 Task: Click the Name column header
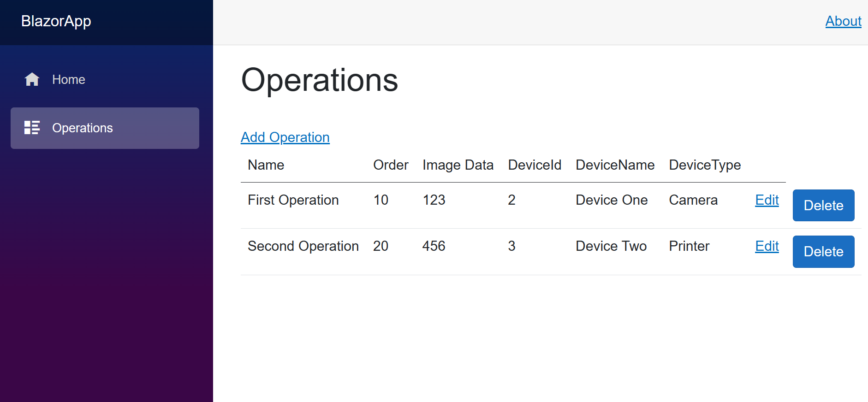[x=266, y=165]
